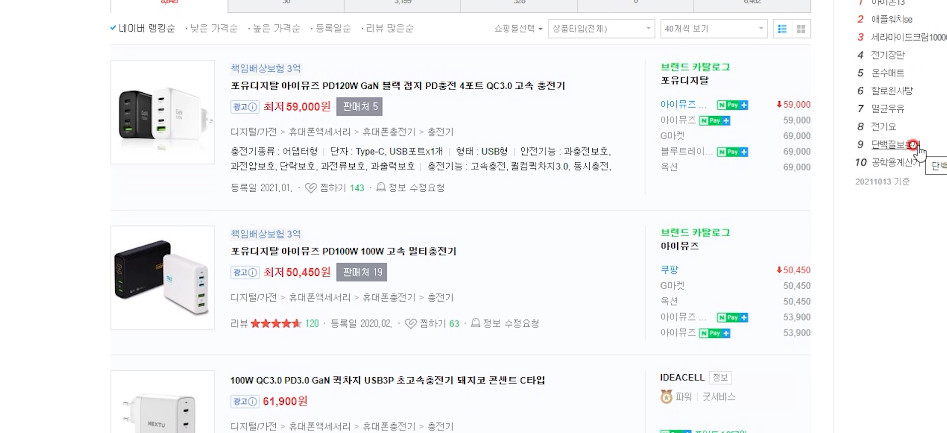The width and height of the screenshot is (947, 433).
Task: Click 판매처 5 button
Action: point(359,107)
